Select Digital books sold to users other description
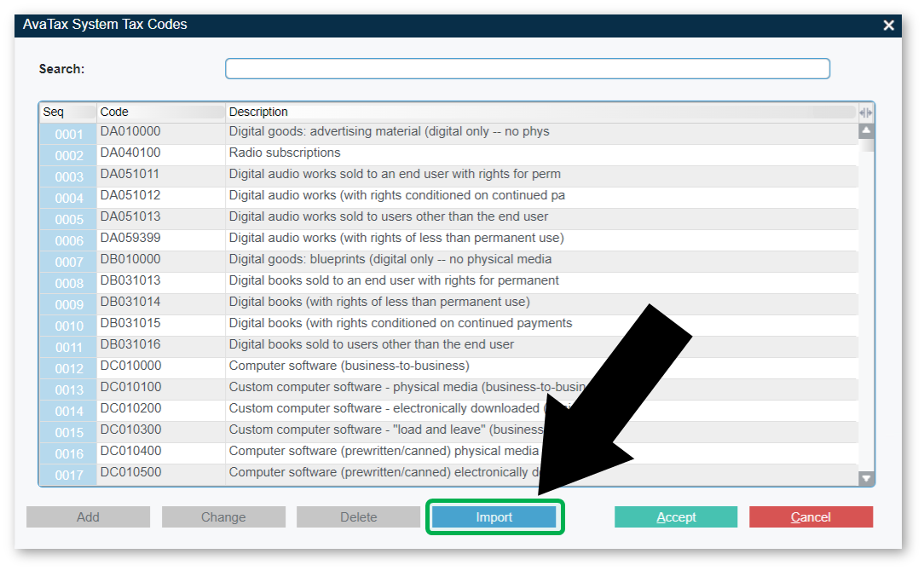924x571 pixels. click(372, 344)
